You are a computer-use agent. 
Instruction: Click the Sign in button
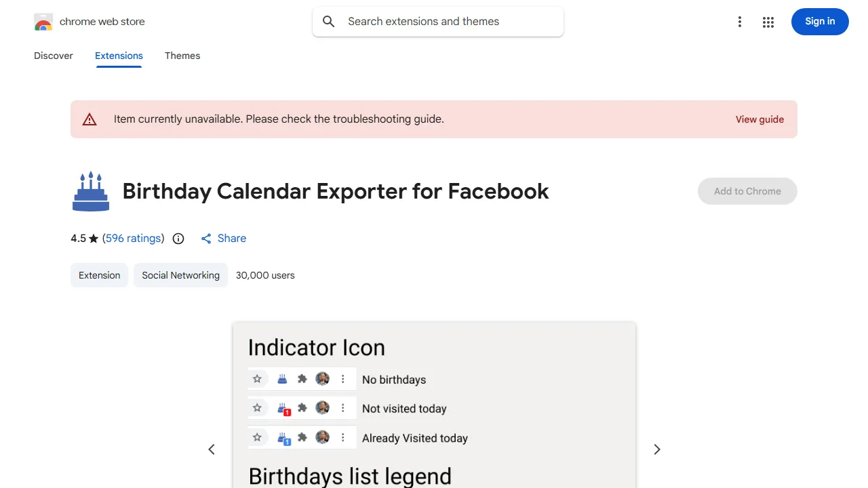tap(820, 22)
